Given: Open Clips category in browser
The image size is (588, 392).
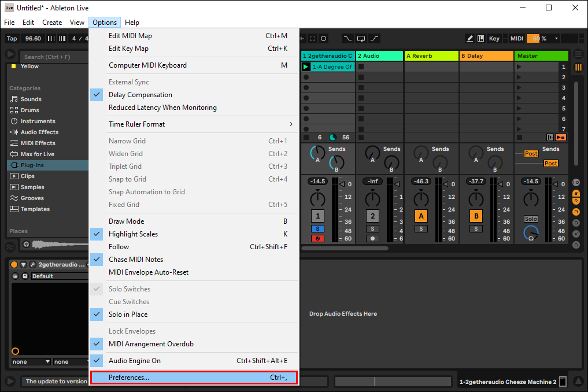Looking at the screenshot, I should tap(27, 176).
